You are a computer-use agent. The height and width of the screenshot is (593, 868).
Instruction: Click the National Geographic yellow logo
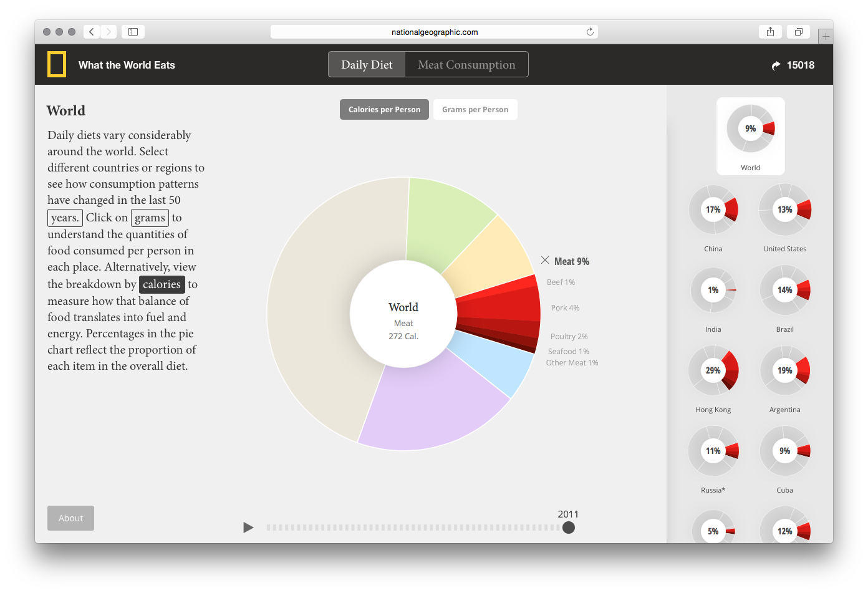[57, 65]
